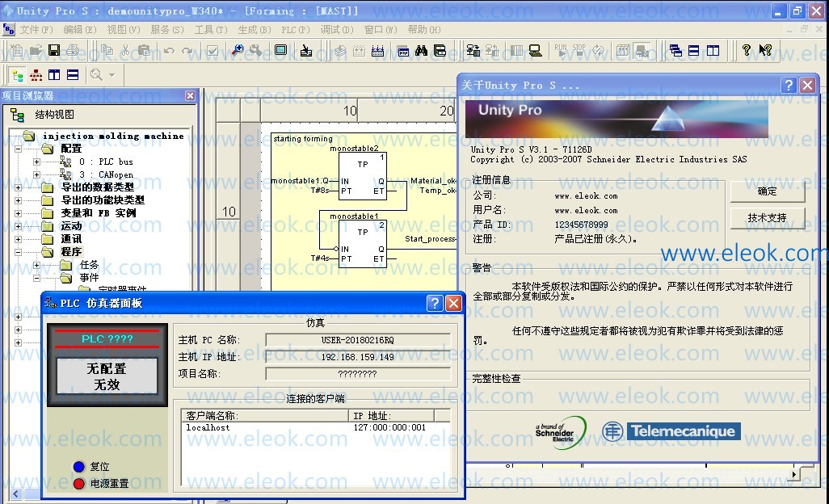Click the Connect to PLC icon

tap(473, 50)
